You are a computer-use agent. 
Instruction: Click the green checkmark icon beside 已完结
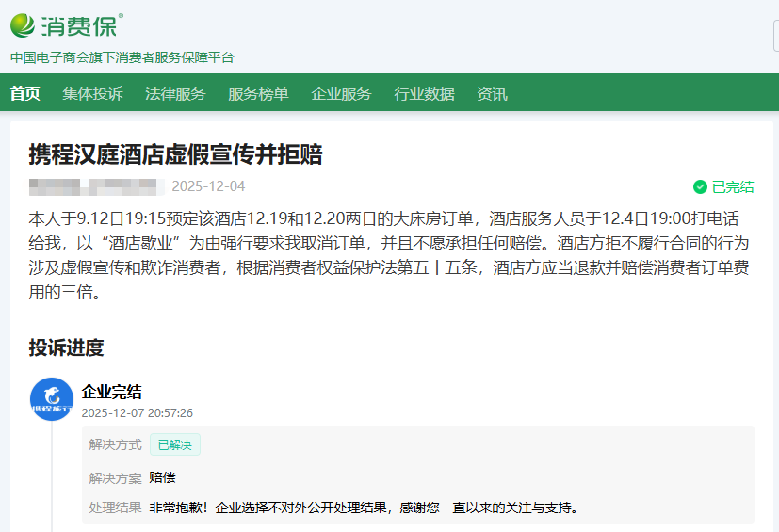[700, 186]
